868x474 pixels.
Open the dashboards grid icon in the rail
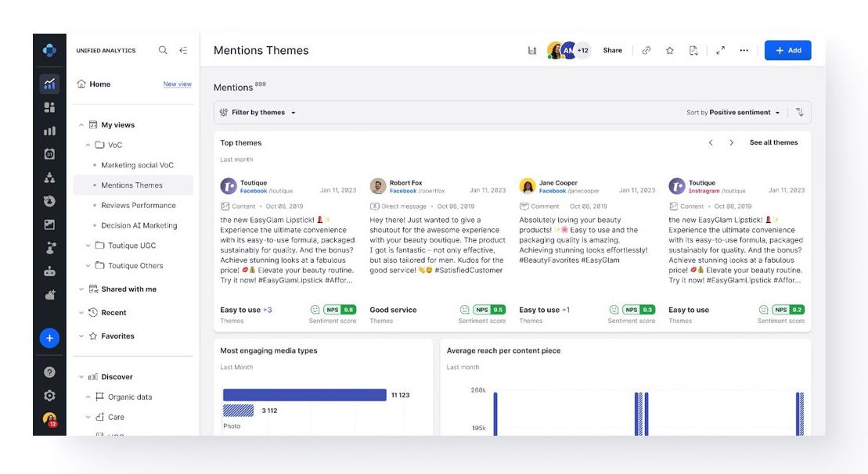pos(49,107)
